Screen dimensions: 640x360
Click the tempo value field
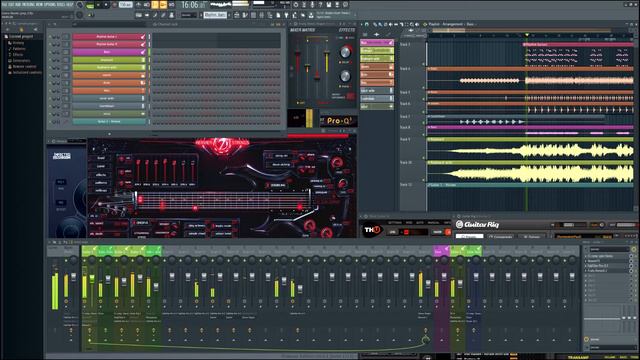pos(125,5)
